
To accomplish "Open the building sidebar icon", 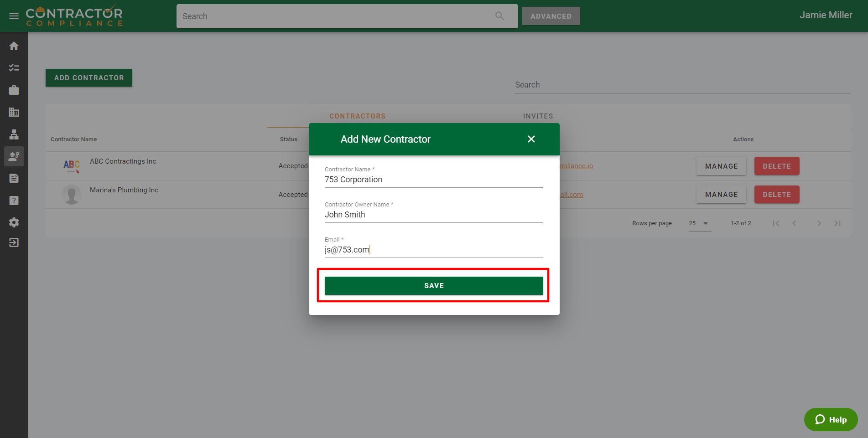I will (14, 112).
